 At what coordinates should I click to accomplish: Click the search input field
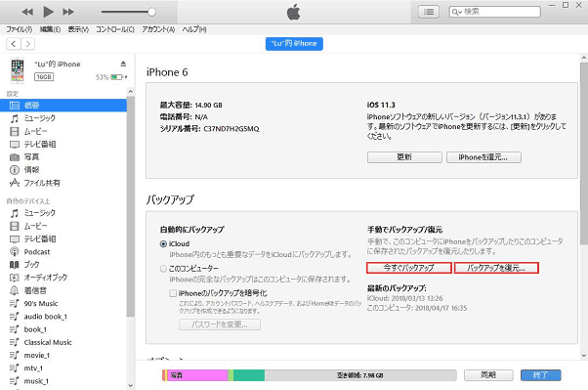coord(494,12)
